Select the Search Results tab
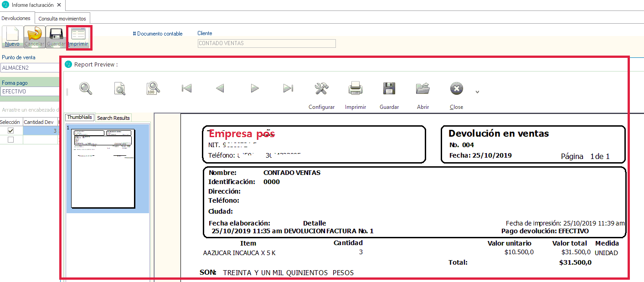 (113, 118)
